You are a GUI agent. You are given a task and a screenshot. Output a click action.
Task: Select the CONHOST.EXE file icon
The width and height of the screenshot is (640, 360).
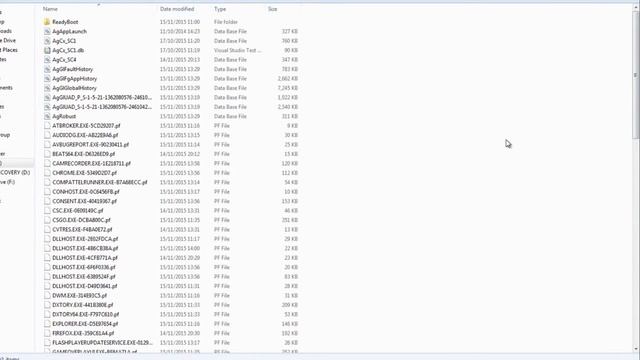point(47,191)
